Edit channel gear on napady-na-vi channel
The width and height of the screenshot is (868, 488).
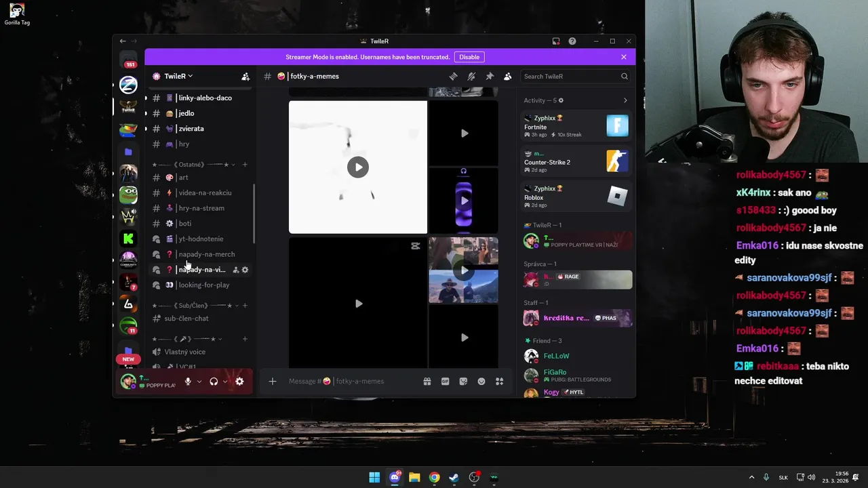(245, 270)
